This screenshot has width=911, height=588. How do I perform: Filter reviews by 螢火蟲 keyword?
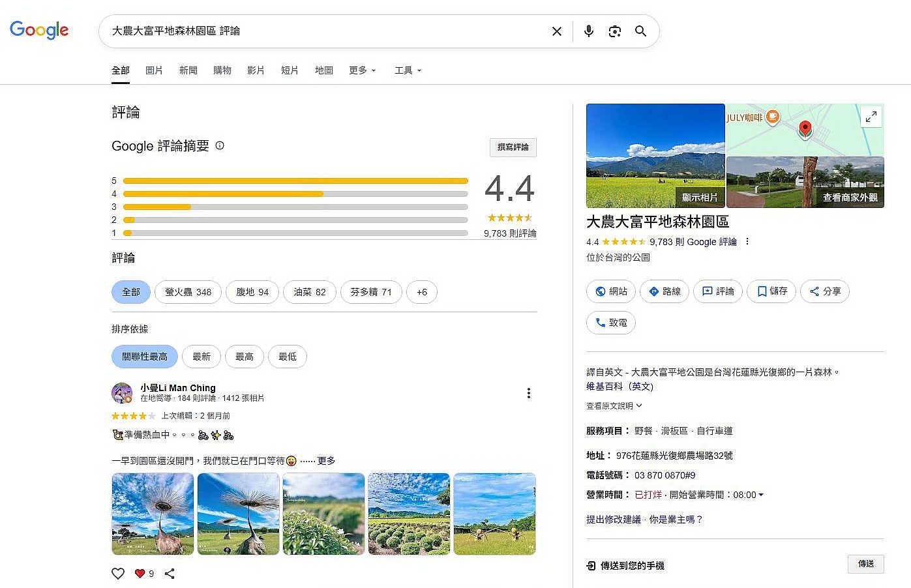pyautogui.click(x=188, y=292)
